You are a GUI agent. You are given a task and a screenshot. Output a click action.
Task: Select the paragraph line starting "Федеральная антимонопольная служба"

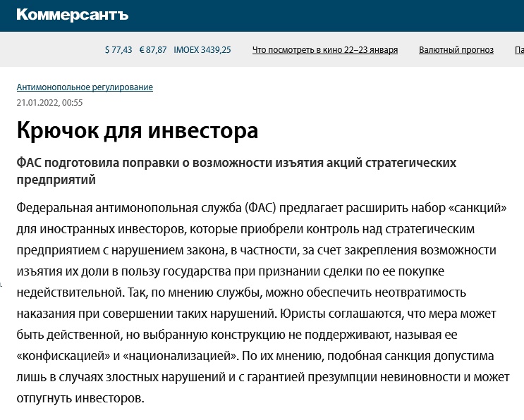pos(262,208)
